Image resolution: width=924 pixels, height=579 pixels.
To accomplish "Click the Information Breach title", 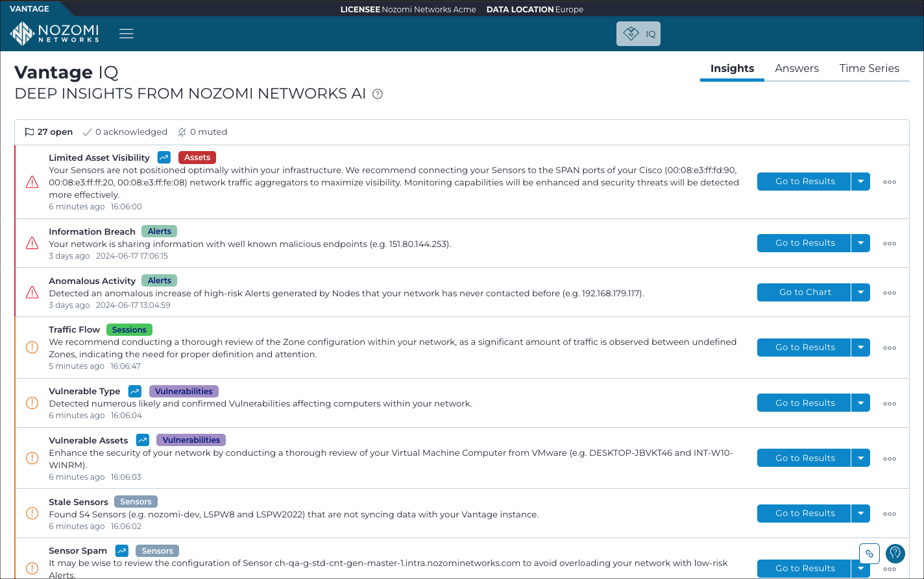I will pyautogui.click(x=92, y=231).
